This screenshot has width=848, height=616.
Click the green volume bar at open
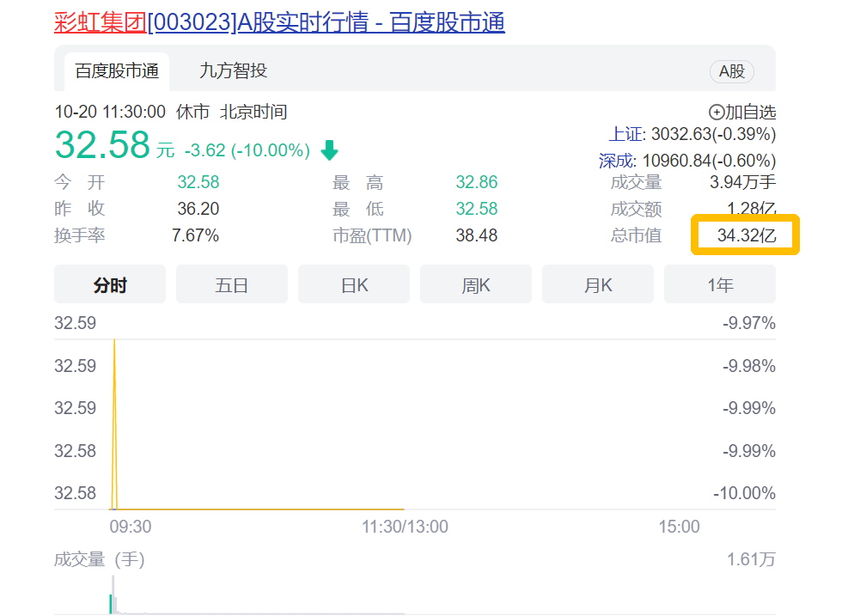pos(111,604)
